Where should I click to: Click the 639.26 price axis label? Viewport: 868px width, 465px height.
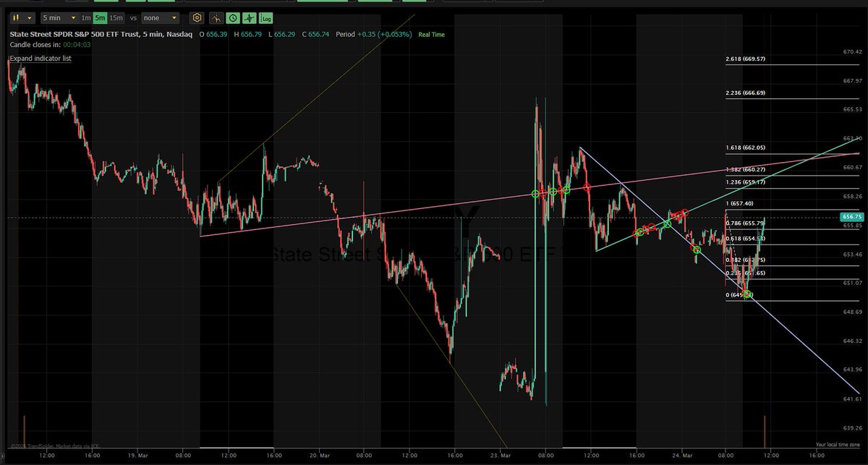(852, 427)
